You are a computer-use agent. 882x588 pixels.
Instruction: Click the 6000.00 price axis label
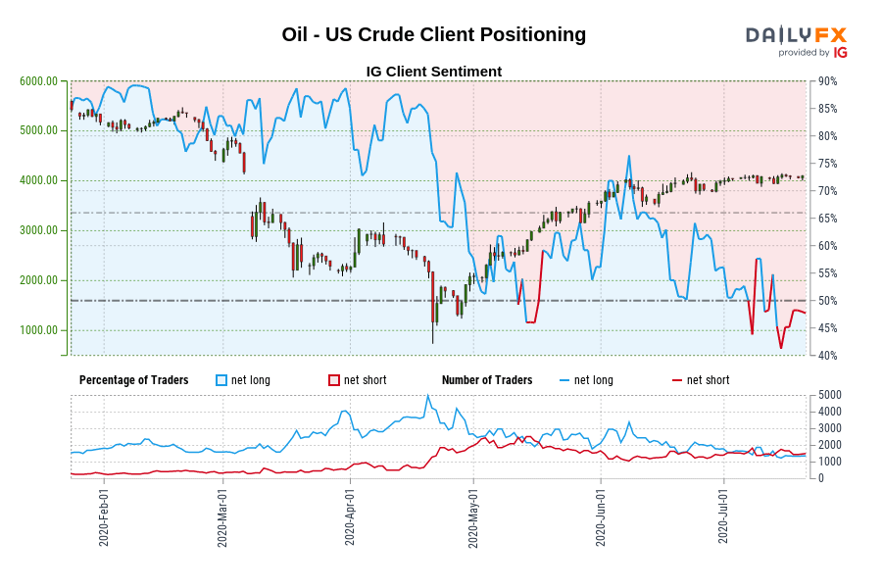39,80
